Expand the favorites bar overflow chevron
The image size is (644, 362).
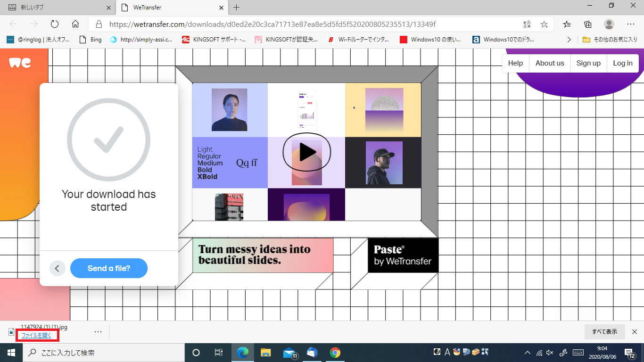[569, 40]
